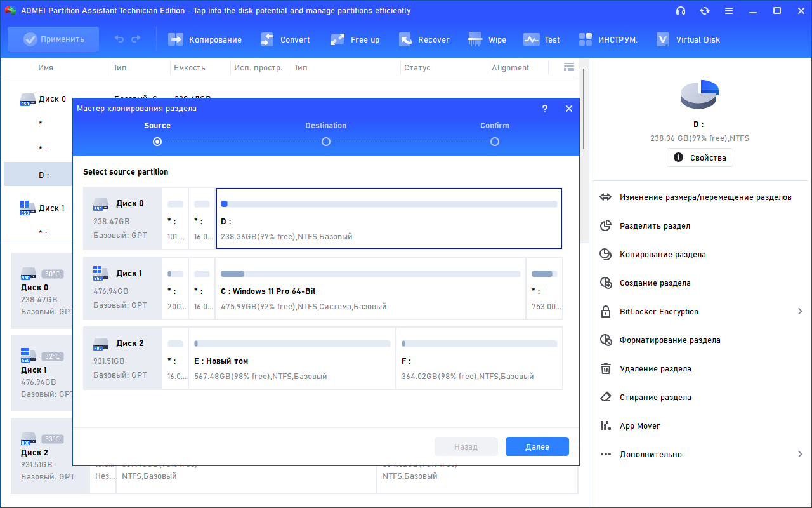Screen dimensions: 812x508
Task: Expand the BitLocker Encryption submenu arrow
Action: click(800, 312)
